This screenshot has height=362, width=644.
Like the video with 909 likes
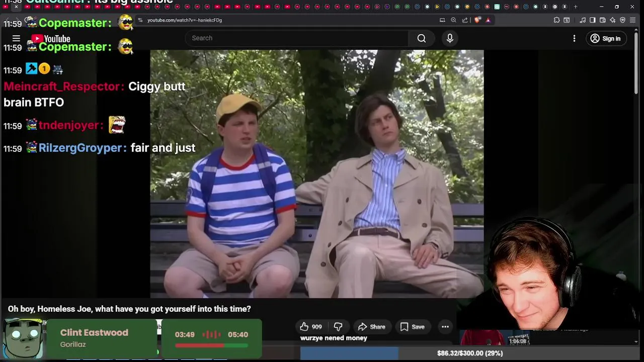pos(310,327)
